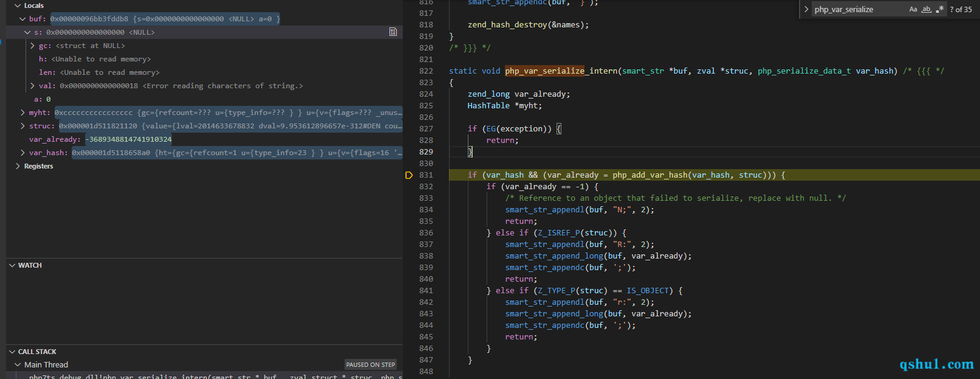Select the len: Unable to read memory row

click(x=204, y=72)
